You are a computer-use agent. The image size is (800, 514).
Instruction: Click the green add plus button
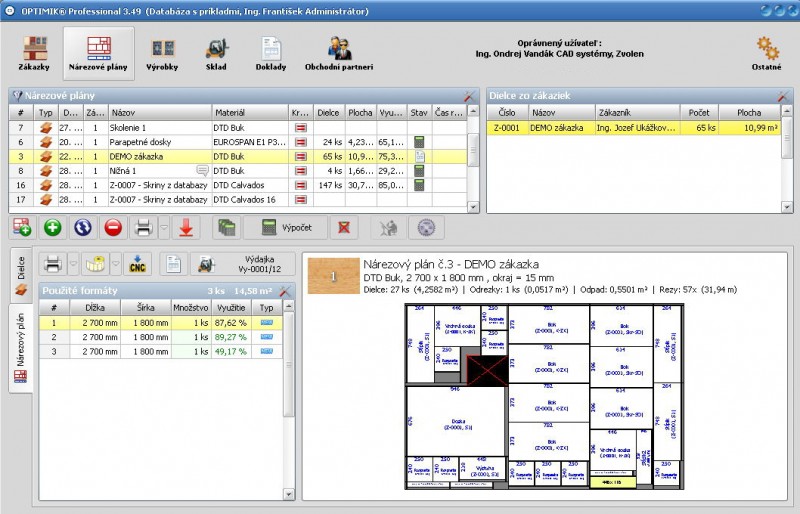tap(53, 228)
